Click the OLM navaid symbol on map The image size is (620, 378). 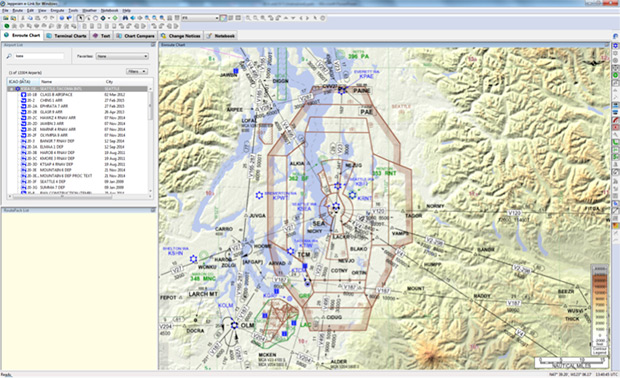click(x=234, y=325)
